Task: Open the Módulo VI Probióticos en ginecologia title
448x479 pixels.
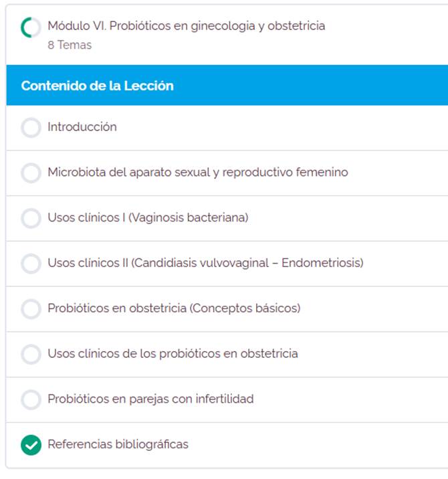Action: 186,26
